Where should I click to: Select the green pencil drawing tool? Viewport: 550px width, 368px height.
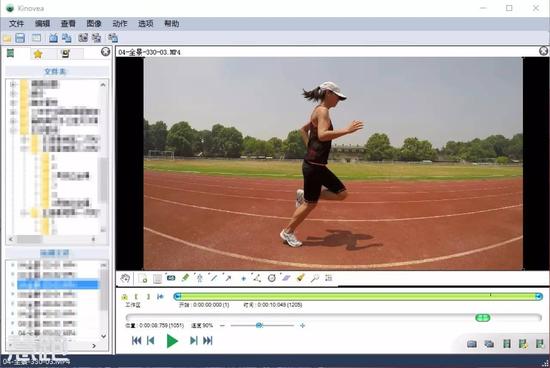(185, 278)
